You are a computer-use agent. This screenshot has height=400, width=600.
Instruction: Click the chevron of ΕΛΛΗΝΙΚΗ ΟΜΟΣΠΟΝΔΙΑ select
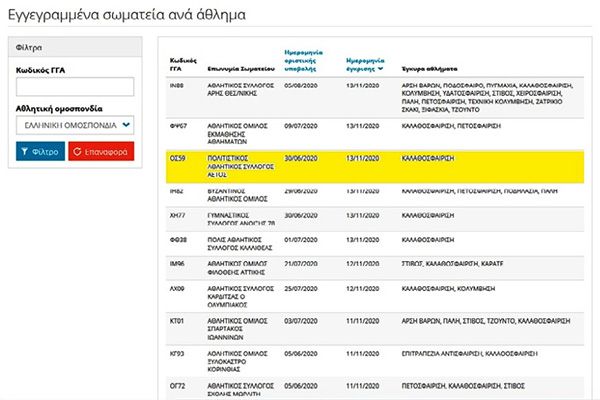click(x=126, y=125)
